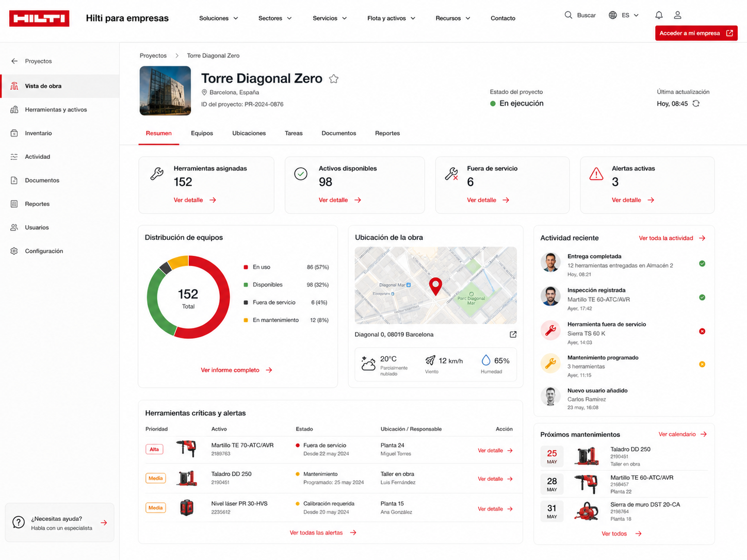This screenshot has width=747, height=560.
Task: Open Ver toda la actividad link
Action: 672,238
